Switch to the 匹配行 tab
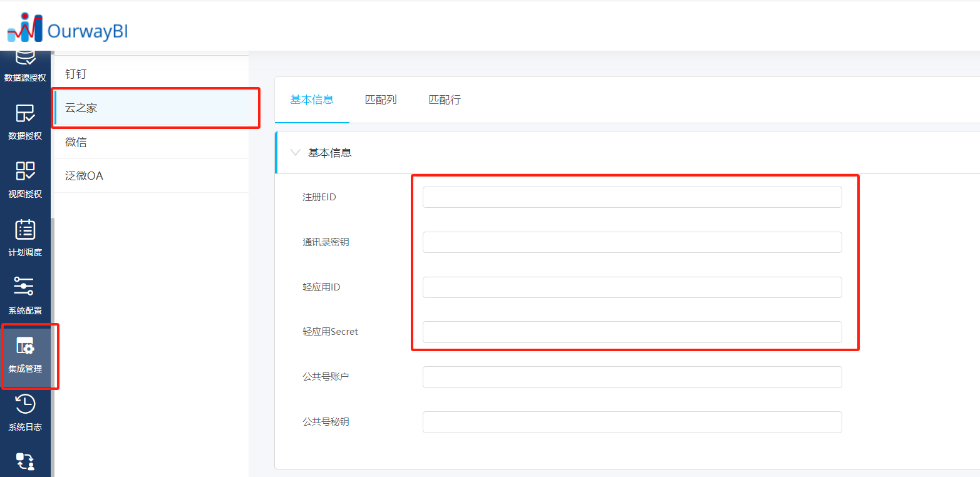The height and width of the screenshot is (477, 980). (x=445, y=100)
